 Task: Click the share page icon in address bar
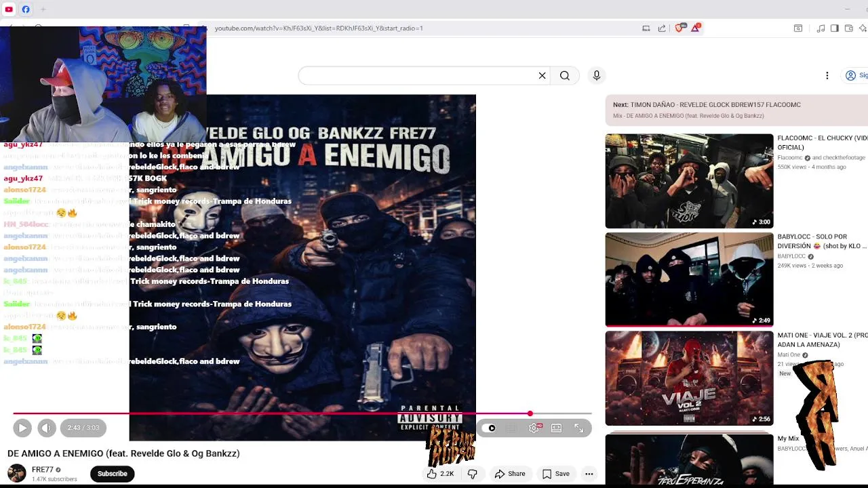tap(662, 28)
